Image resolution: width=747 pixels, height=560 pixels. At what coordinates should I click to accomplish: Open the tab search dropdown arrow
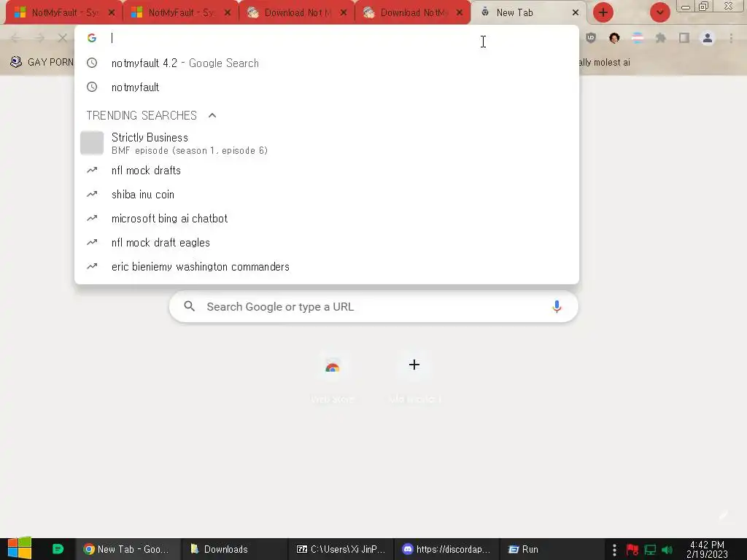659,12
